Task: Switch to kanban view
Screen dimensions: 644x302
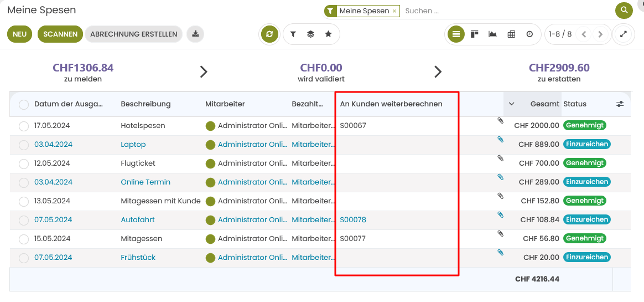Action: (474, 34)
